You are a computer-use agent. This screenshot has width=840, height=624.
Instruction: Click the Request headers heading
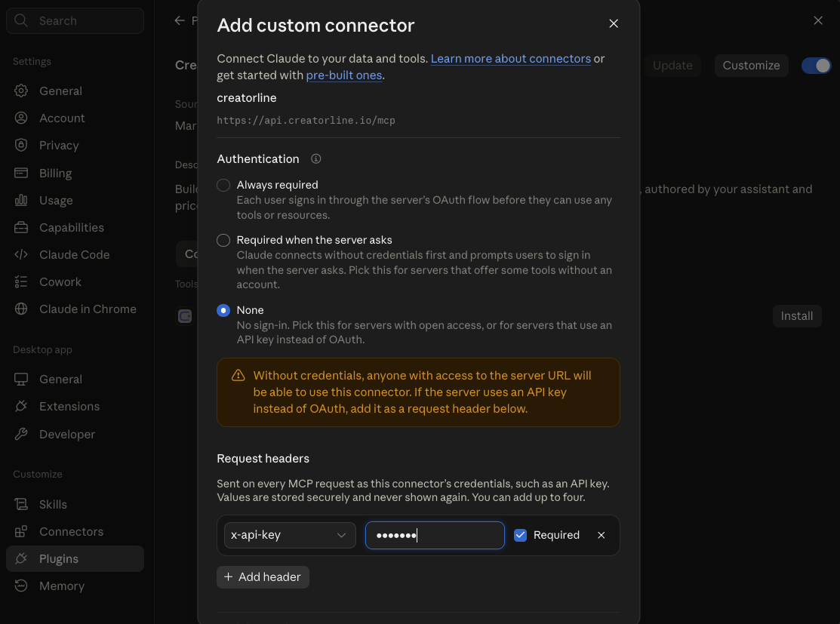coord(263,459)
